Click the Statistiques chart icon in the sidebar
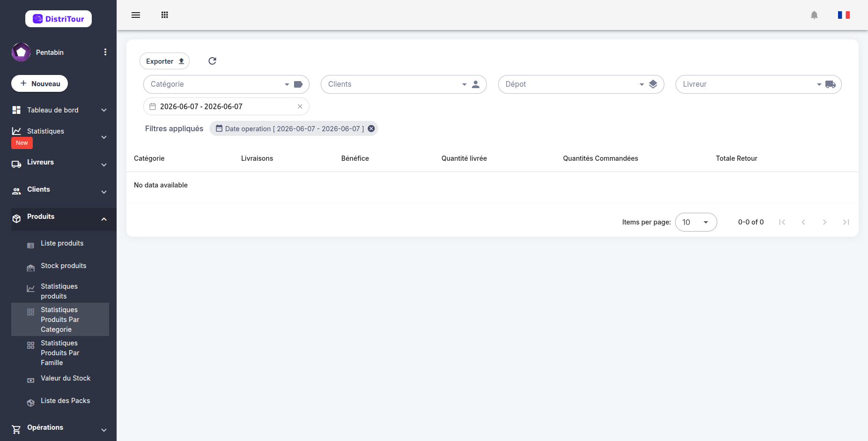 (x=16, y=131)
